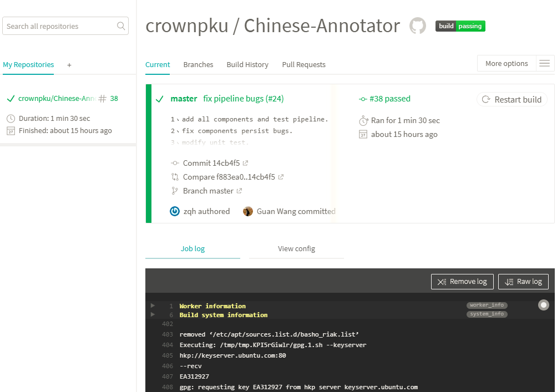Click the Raw log button
Screen dimensions: 557x392
523,282
